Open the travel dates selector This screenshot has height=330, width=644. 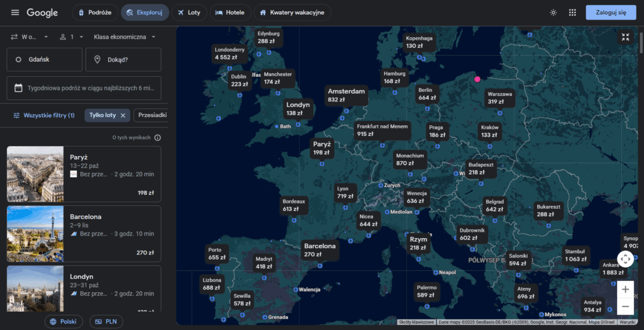84,88
